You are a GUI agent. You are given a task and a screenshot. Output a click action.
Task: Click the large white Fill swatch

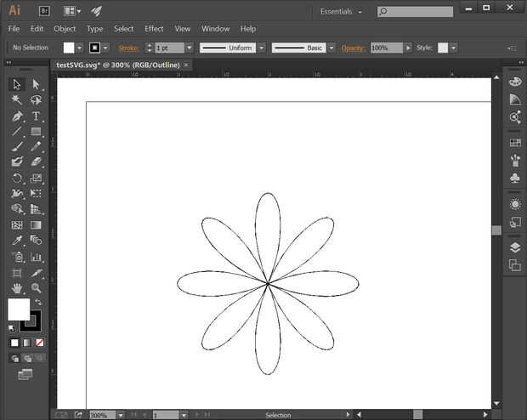[x=19, y=309]
